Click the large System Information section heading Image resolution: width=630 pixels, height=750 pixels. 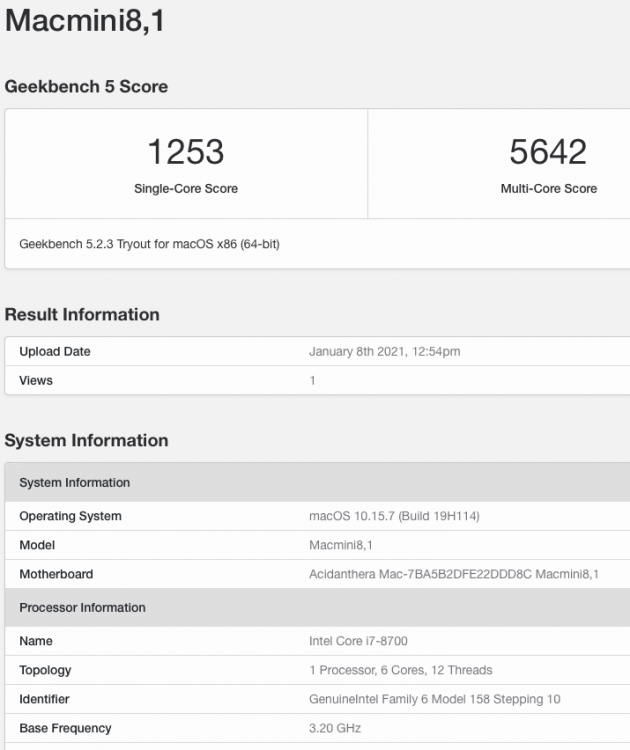click(x=86, y=441)
